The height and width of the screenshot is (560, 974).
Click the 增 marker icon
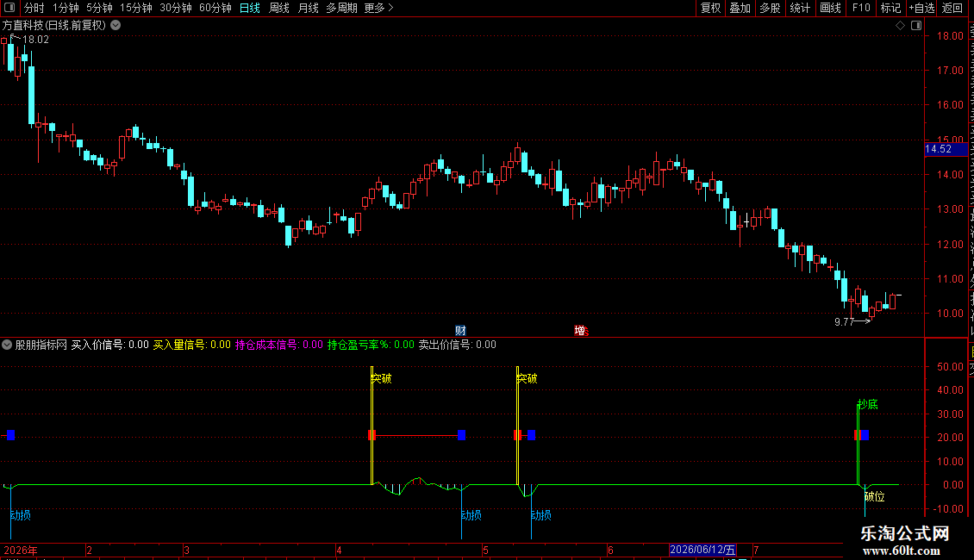580,330
